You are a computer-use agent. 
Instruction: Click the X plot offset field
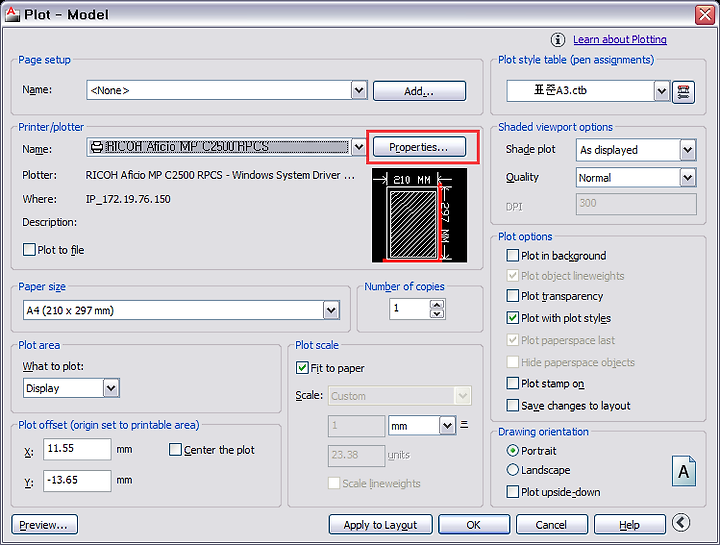[77, 449]
